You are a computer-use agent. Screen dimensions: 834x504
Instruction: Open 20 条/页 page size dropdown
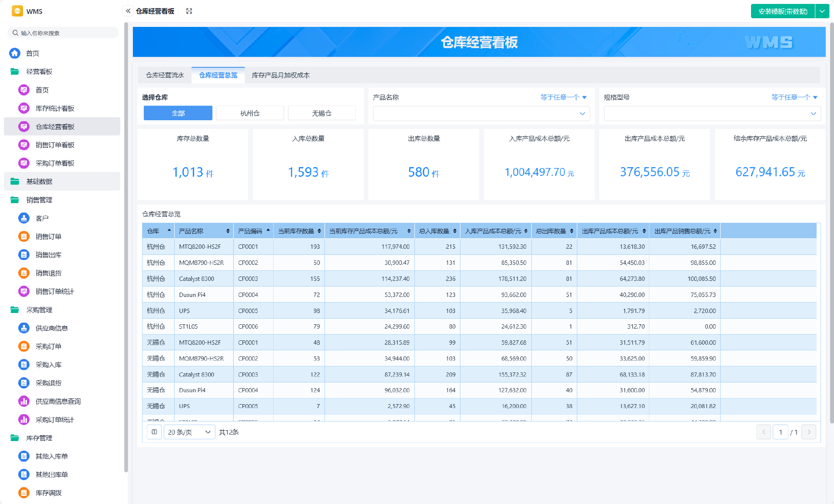[189, 432]
